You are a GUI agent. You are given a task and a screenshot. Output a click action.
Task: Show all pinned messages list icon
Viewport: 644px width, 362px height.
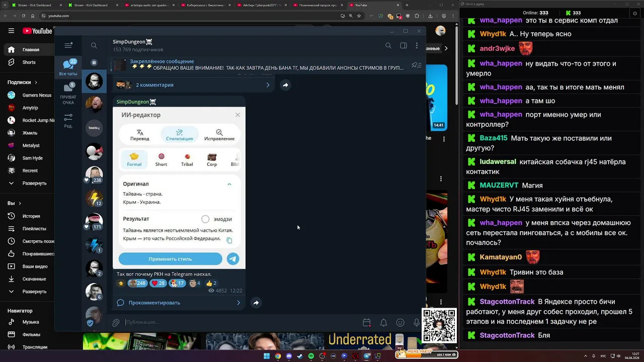click(416, 65)
